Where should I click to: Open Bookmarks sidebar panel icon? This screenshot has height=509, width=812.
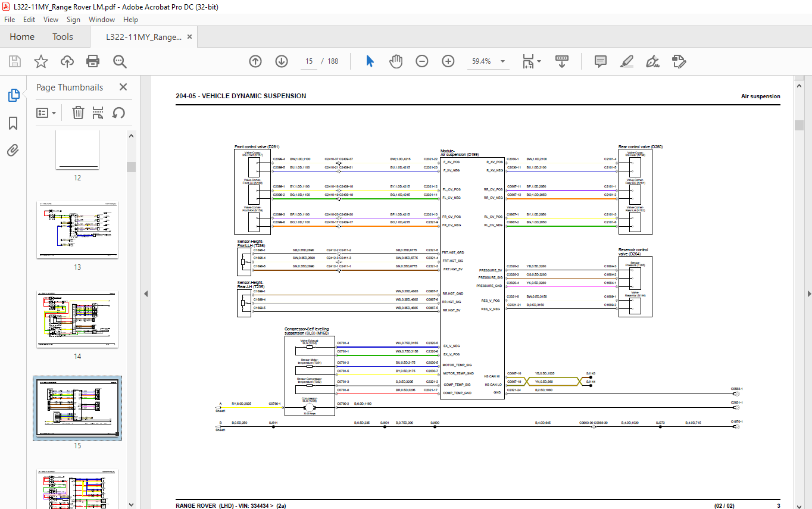pos(13,123)
